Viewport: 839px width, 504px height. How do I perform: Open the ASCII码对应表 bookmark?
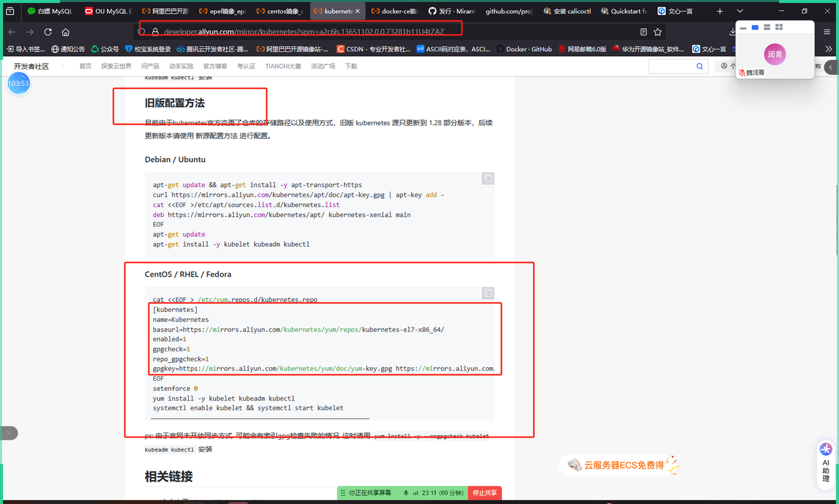(x=454, y=49)
